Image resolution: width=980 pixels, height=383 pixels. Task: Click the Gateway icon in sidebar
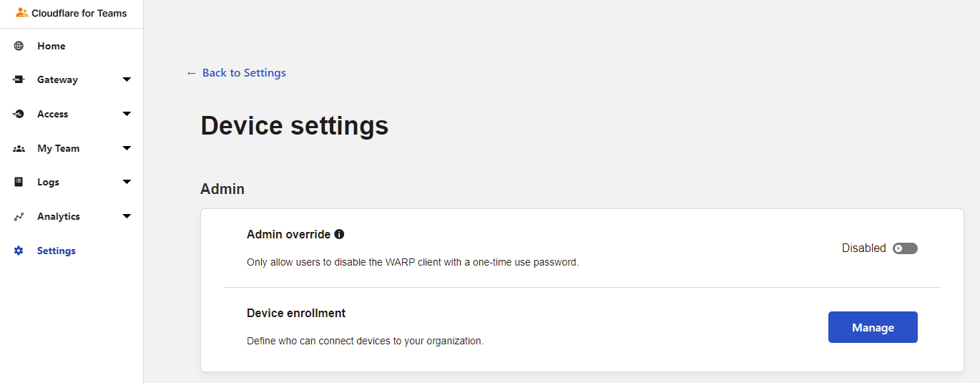coord(19,79)
